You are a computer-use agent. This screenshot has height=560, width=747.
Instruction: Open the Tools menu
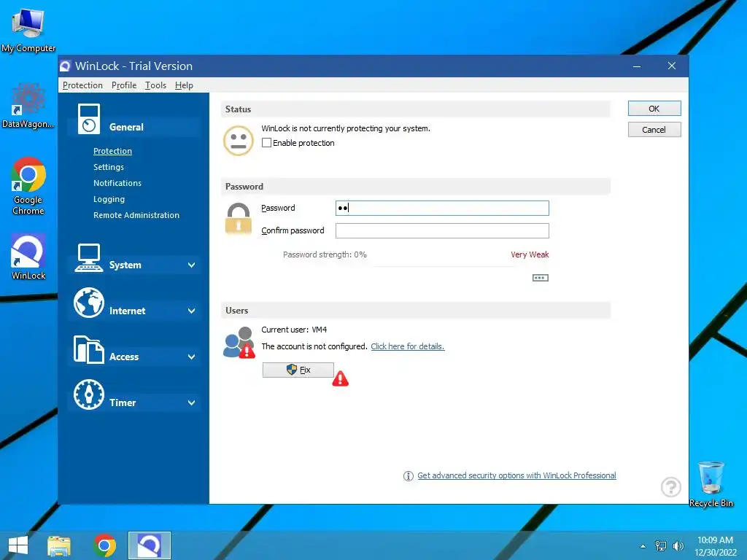pyautogui.click(x=155, y=85)
